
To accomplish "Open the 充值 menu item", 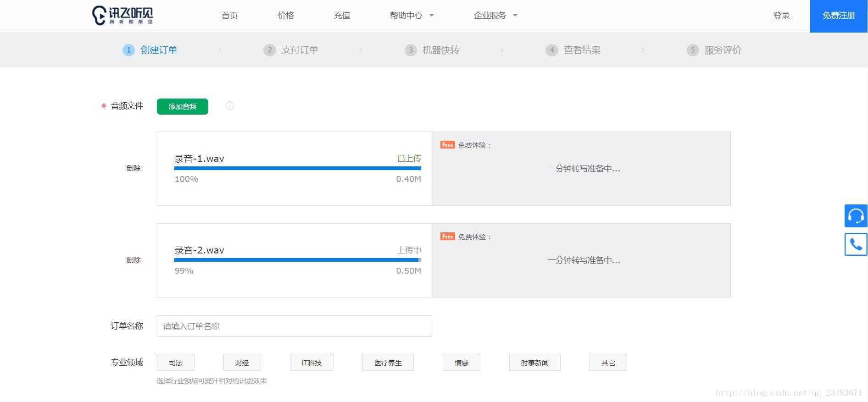I will (342, 16).
